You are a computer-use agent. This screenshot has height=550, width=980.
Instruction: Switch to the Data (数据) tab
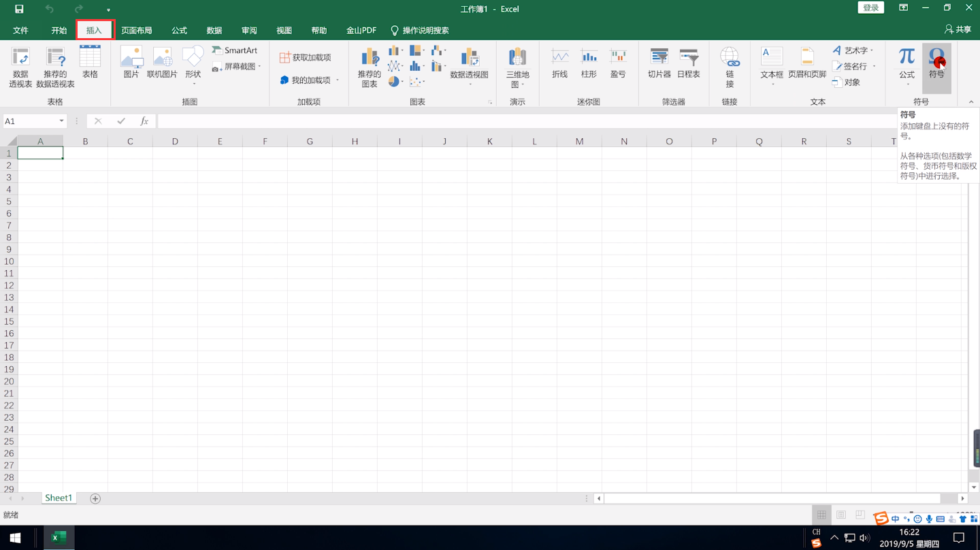[x=214, y=31]
